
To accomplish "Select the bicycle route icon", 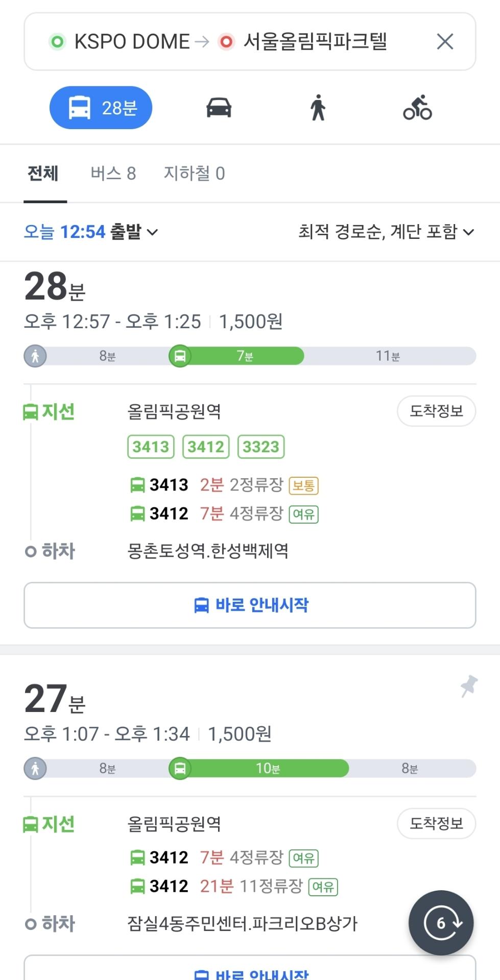I will pos(417,108).
